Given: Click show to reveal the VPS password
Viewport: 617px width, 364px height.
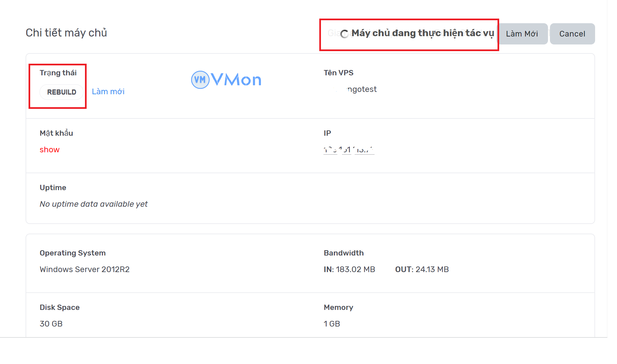Looking at the screenshot, I should tap(49, 150).
